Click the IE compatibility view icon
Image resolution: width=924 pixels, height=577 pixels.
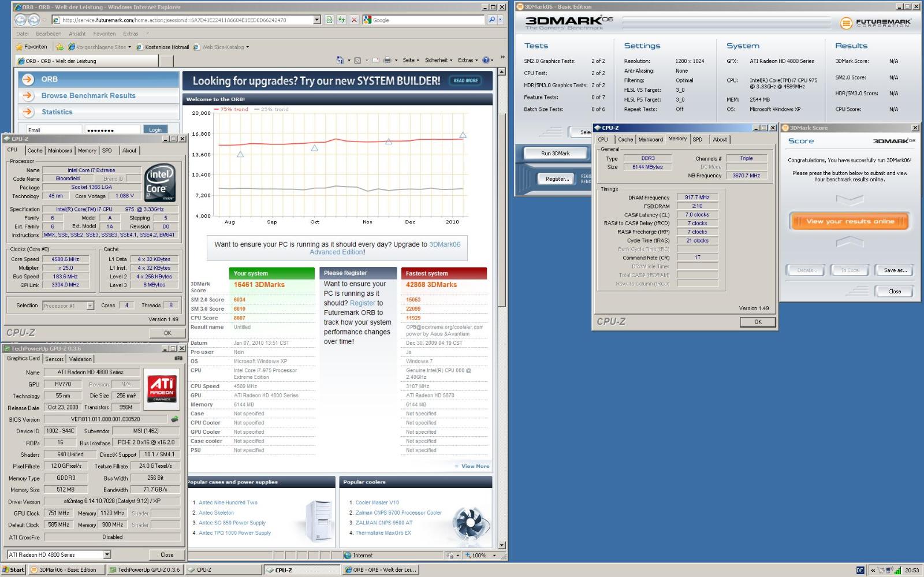tap(329, 20)
